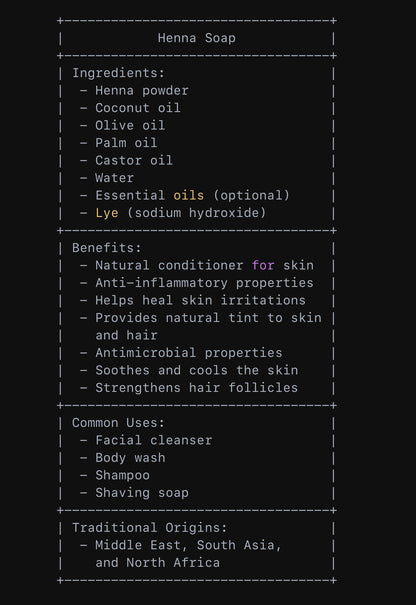Viewport: 416px width, 605px height.
Task: Click the 'Antimicrobial properties' line
Action: (189, 353)
